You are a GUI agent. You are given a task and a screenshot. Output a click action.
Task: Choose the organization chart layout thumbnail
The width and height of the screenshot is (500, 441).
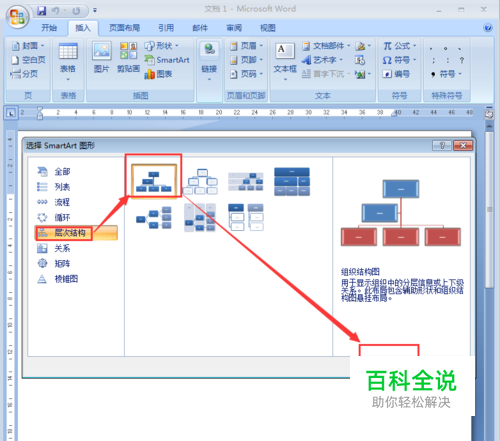[154, 181]
